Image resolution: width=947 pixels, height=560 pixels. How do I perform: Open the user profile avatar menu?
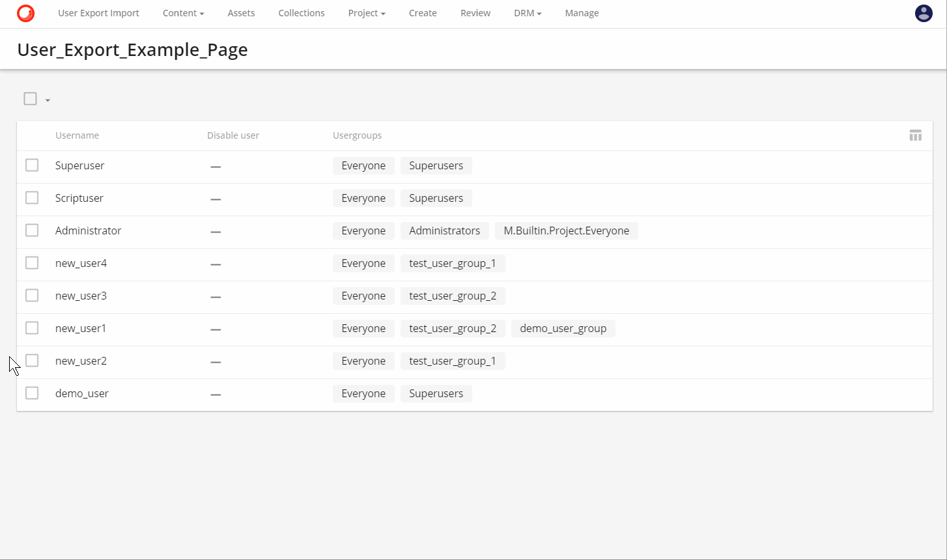pyautogui.click(x=924, y=13)
